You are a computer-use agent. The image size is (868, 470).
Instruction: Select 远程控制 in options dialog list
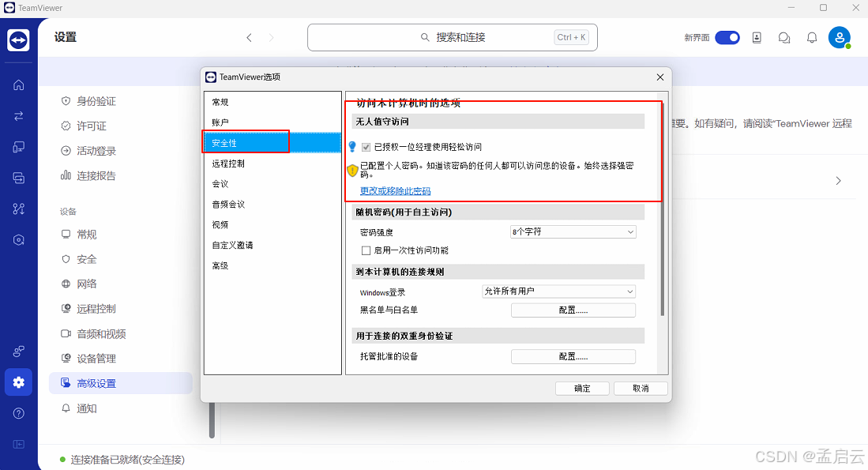[272, 164]
